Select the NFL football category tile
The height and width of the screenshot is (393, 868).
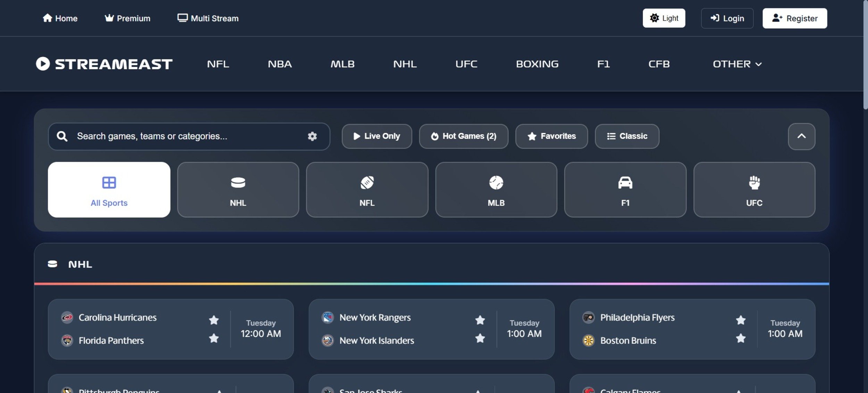point(367,190)
